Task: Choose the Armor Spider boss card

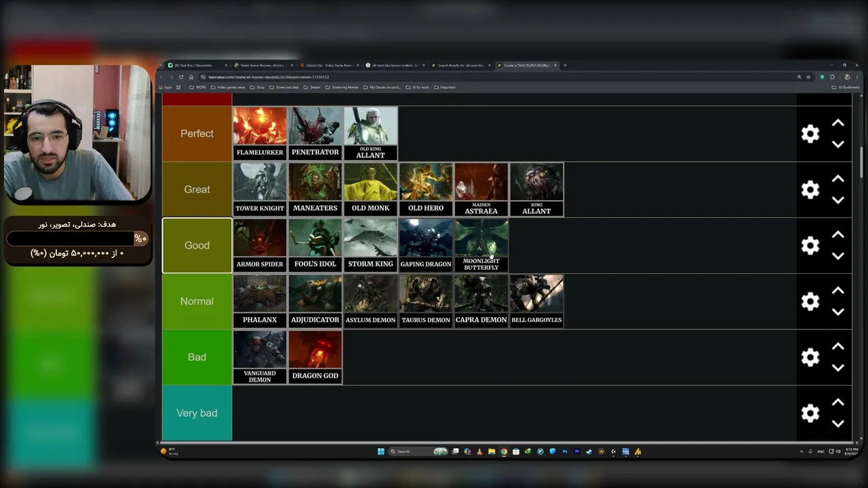Action: coord(260,245)
